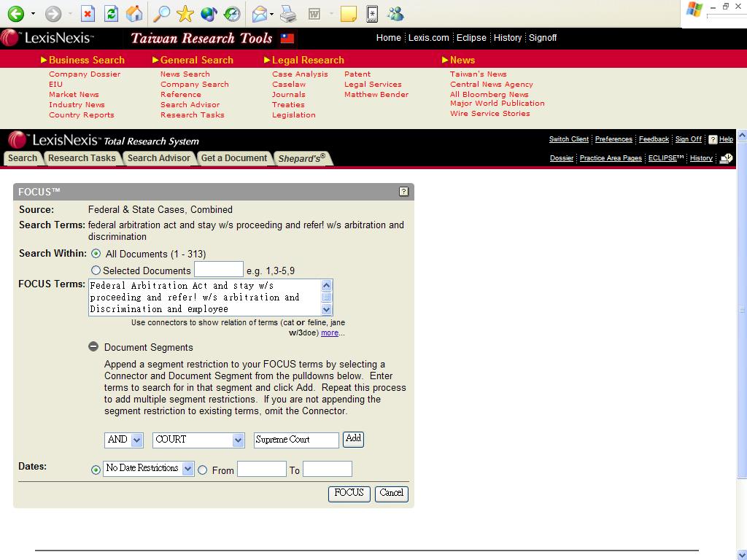
Task: Select the From date range radio button
Action: [x=203, y=470]
